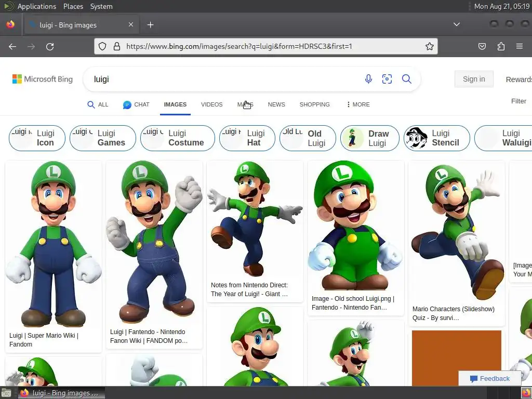This screenshot has height=399, width=532.
Task: Open the Pocket save icon
Action: pos(482,46)
